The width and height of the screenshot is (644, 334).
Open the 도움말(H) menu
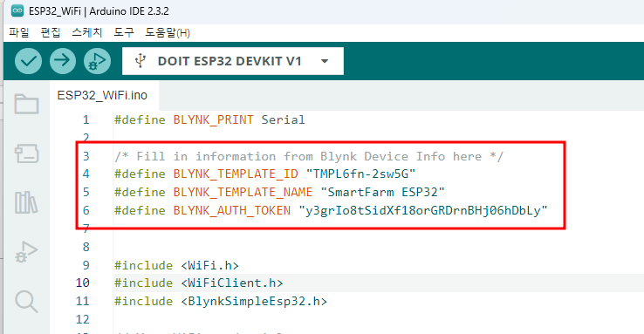click(x=168, y=32)
